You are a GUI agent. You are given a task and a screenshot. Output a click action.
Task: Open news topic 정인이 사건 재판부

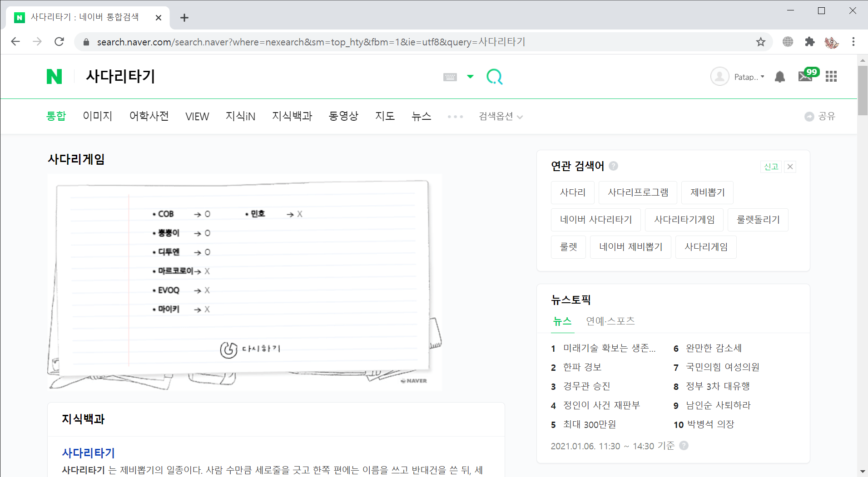coord(601,405)
